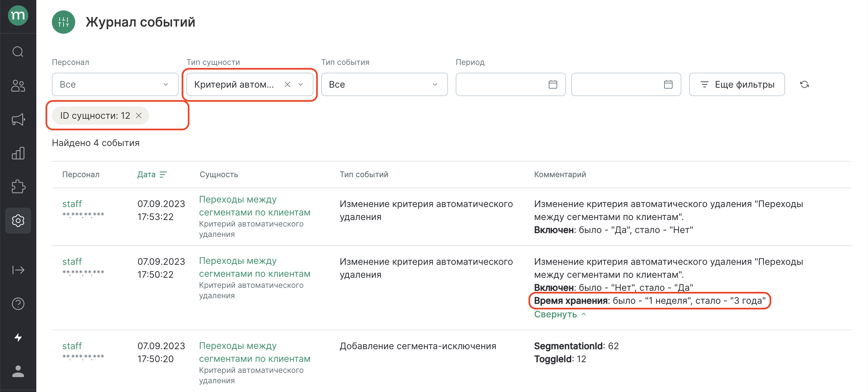Click the lightning bolt sidebar icon
Screen dimensions: 868x392
18,337
